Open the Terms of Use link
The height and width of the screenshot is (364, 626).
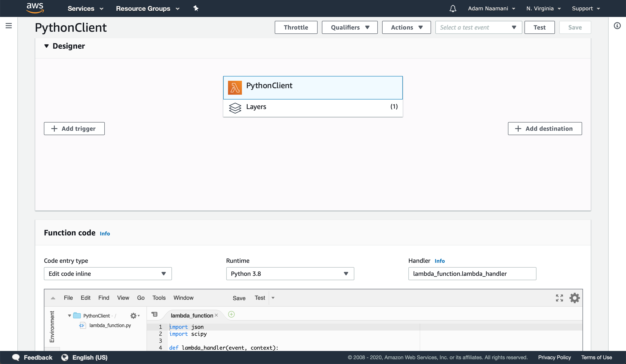(597, 357)
